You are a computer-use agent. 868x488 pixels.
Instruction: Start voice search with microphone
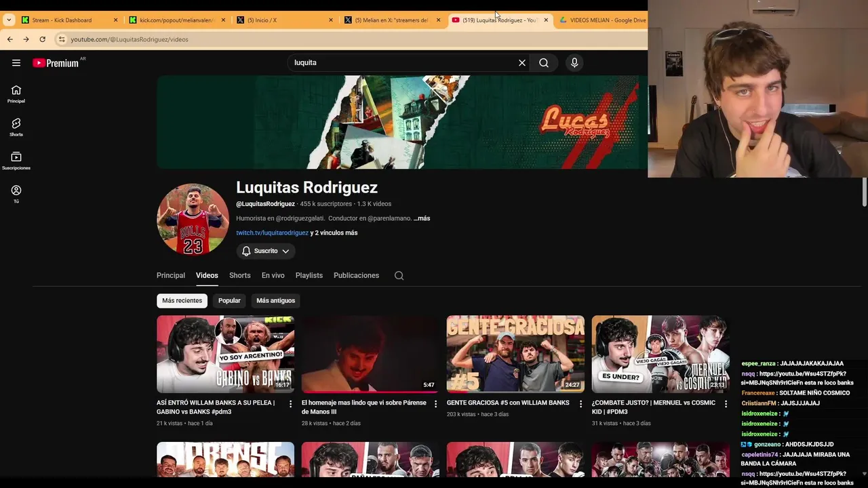click(574, 62)
